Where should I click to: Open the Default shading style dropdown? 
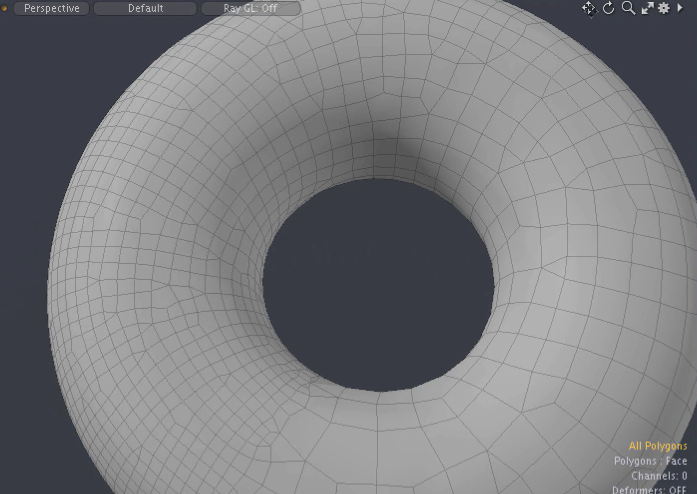(x=145, y=8)
